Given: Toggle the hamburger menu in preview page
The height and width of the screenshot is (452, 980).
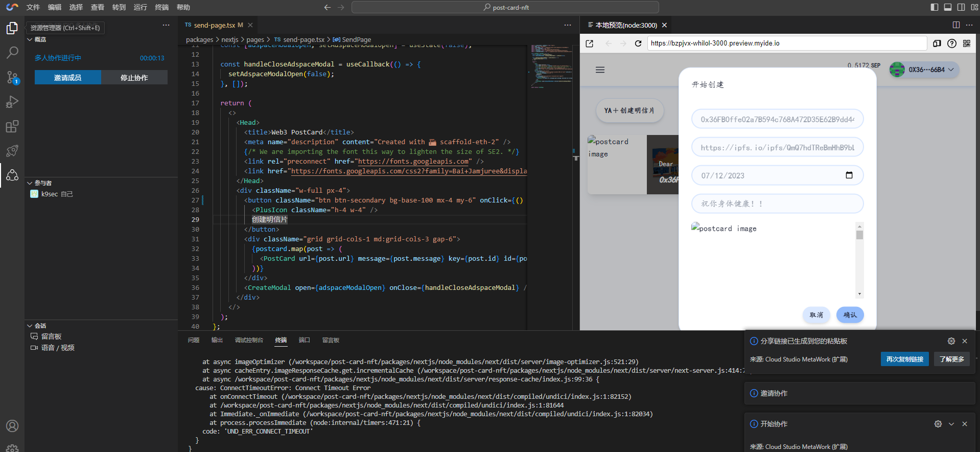Looking at the screenshot, I should (600, 70).
